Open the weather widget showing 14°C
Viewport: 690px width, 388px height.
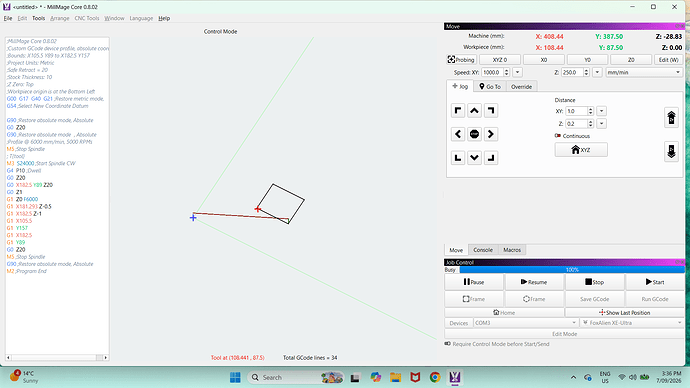click(x=25, y=377)
